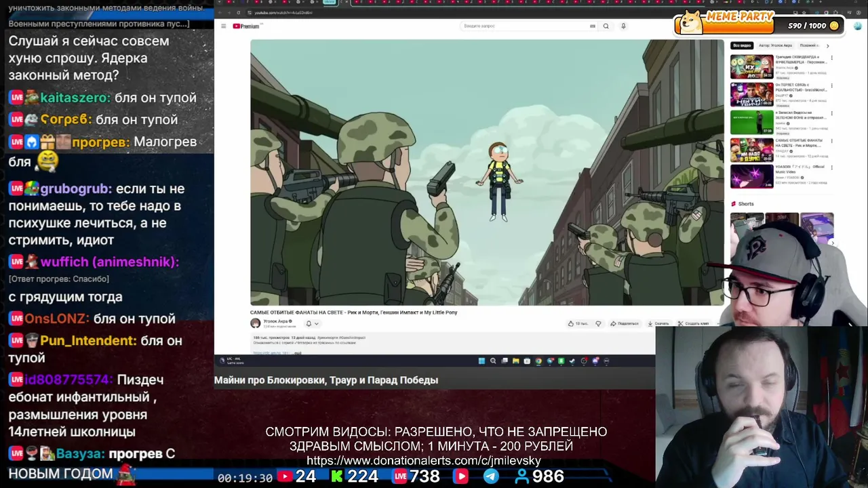Click the Создать клип button
The width and height of the screenshot is (868, 488).
[x=693, y=324]
